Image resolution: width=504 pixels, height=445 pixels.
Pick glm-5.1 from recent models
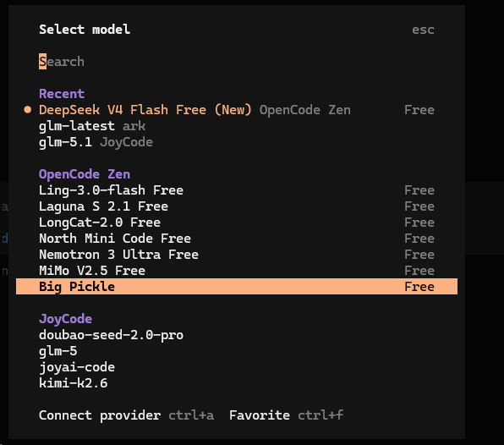click(x=237, y=142)
